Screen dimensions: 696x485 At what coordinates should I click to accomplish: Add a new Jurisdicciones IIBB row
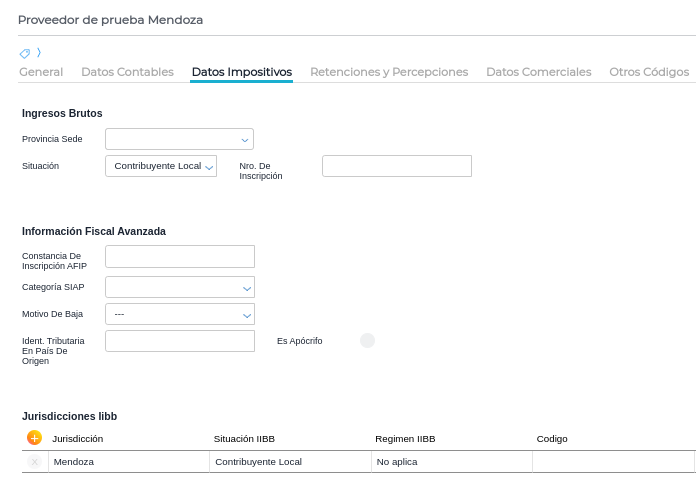pos(34,438)
